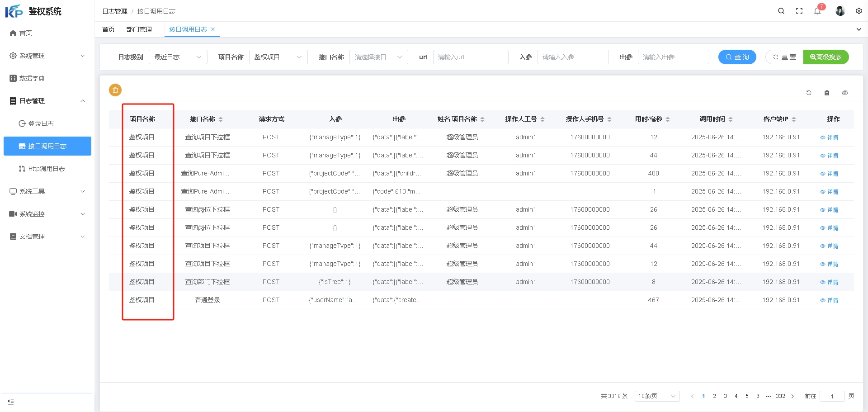Refresh the table with the refresh icon
868x412 pixels.
809,93
